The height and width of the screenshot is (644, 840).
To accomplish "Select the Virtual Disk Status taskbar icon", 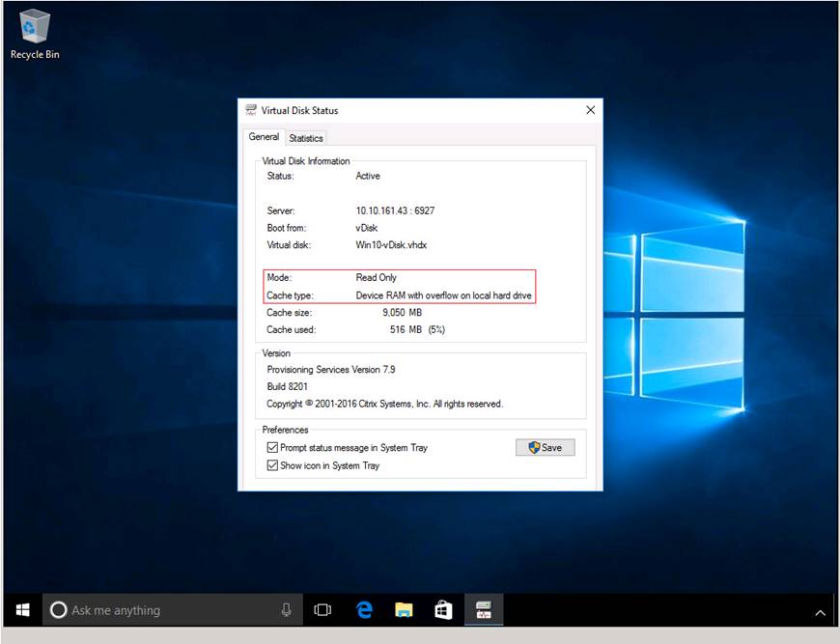I will (x=483, y=609).
